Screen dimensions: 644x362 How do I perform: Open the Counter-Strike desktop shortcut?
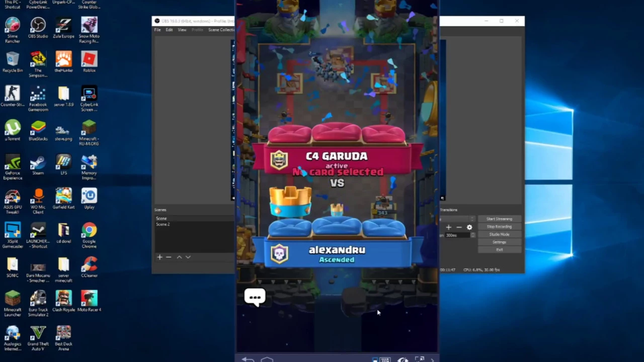pos(13,96)
